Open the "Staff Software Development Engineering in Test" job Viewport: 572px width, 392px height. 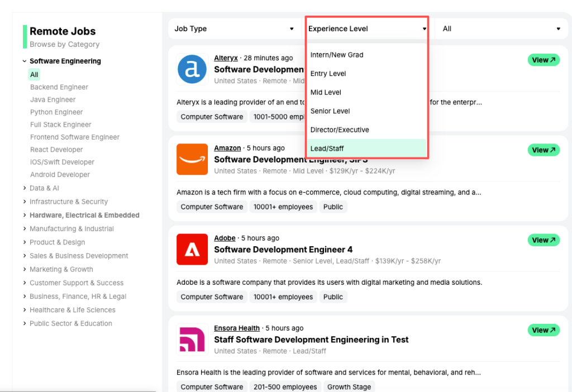311,339
